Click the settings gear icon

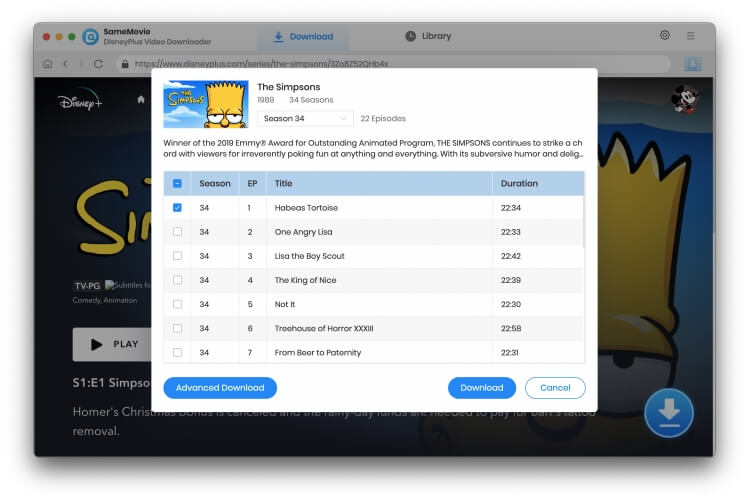(665, 36)
